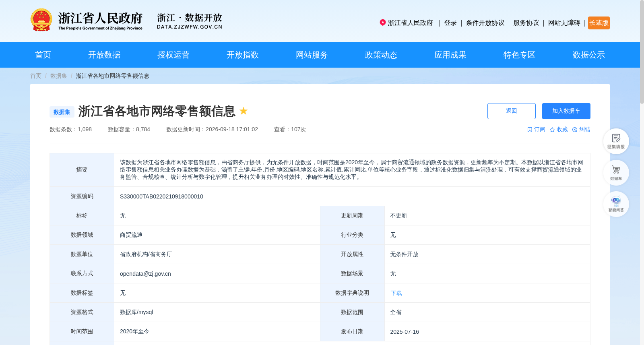This screenshot has width=644, height=345.
Task: Open the 数据车 cart floating icon
Action: (616, 173)
